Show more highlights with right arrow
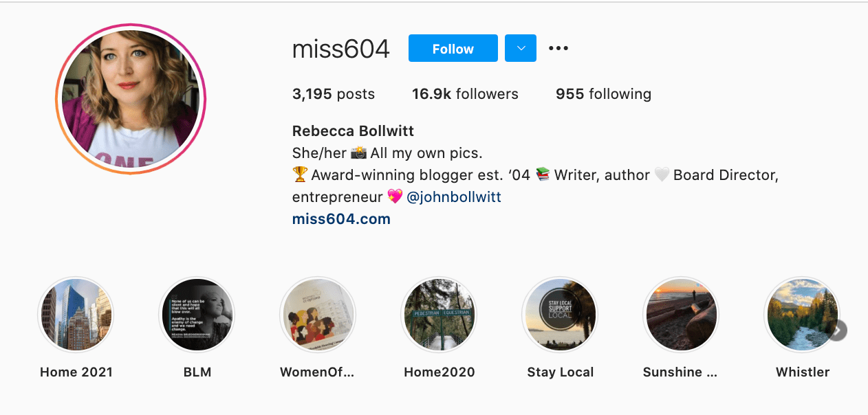868x415 pixels. pyautogui.click(x=836, y=330)
